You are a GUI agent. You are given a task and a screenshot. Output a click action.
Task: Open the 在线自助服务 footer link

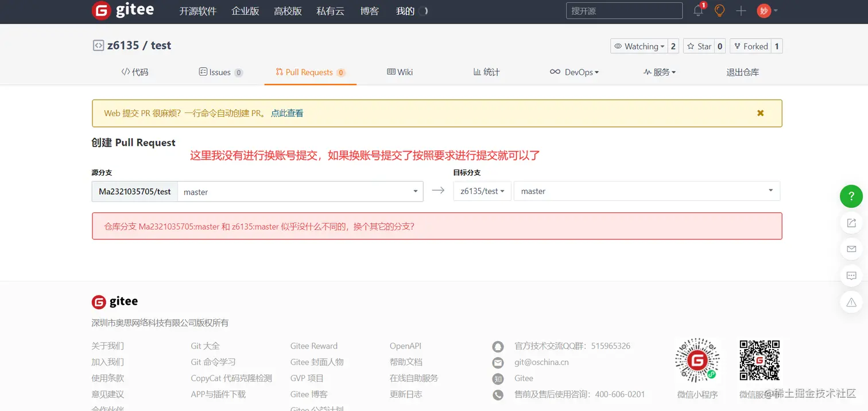coord(414,378)
